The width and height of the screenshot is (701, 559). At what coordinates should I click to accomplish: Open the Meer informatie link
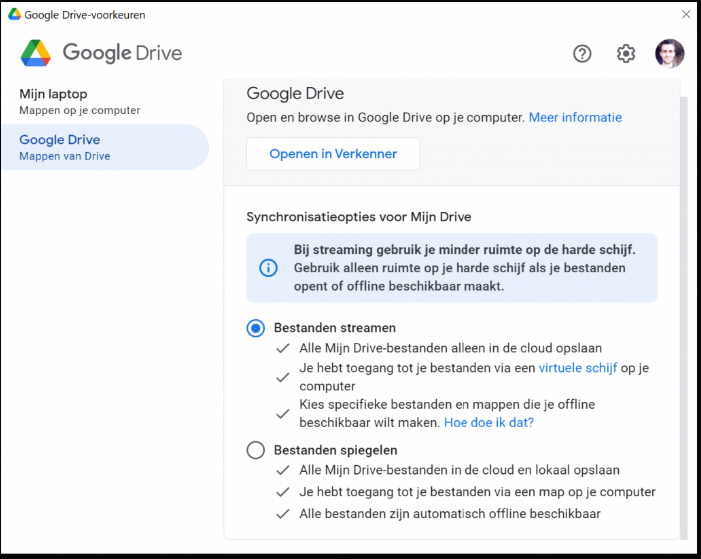(x=575, y=118)
